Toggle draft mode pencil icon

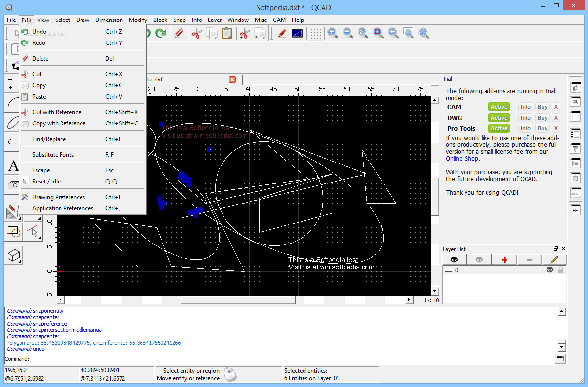(x=282, y=33)
